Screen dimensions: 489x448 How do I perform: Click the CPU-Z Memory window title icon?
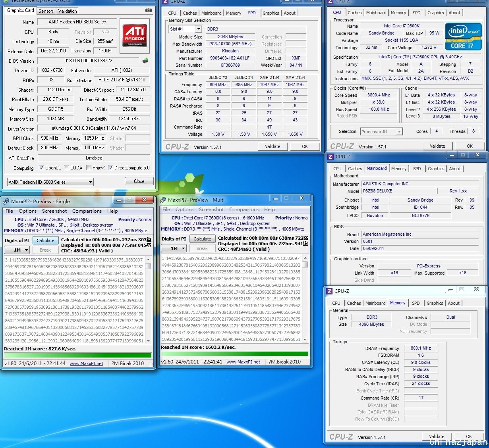(x=329, y=291)
